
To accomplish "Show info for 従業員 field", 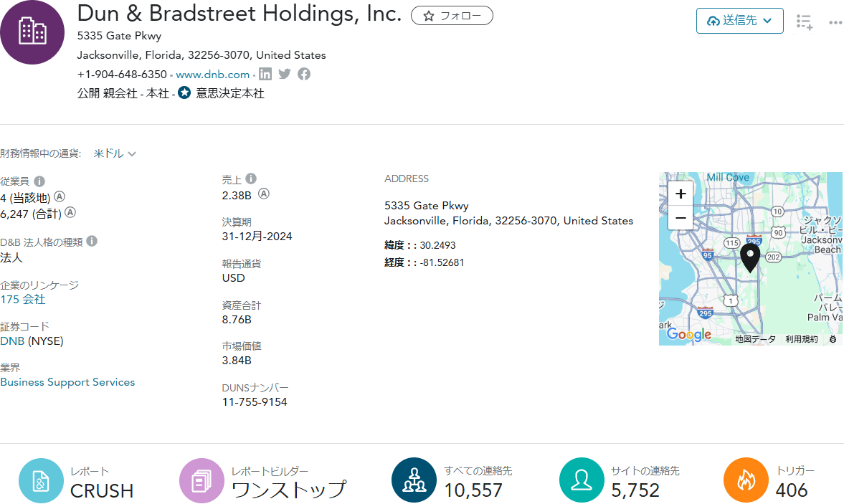I will (x=39, y=181).
